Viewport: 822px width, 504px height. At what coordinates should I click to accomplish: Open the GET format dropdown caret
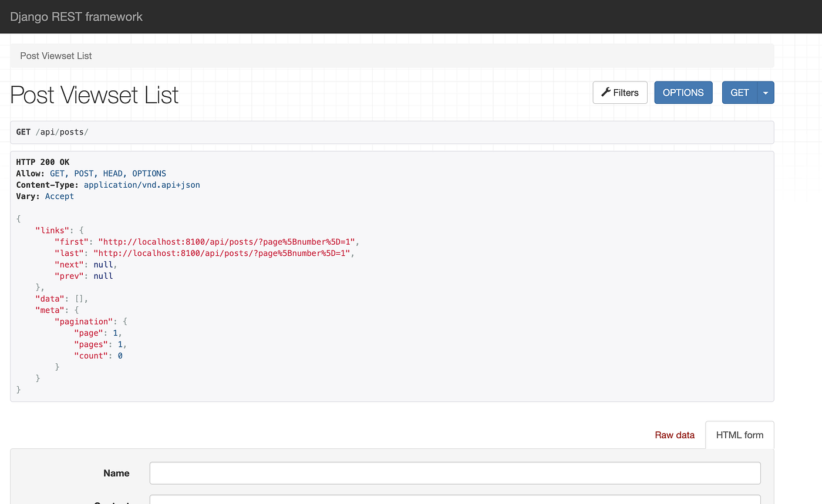(x=766, y=92)
